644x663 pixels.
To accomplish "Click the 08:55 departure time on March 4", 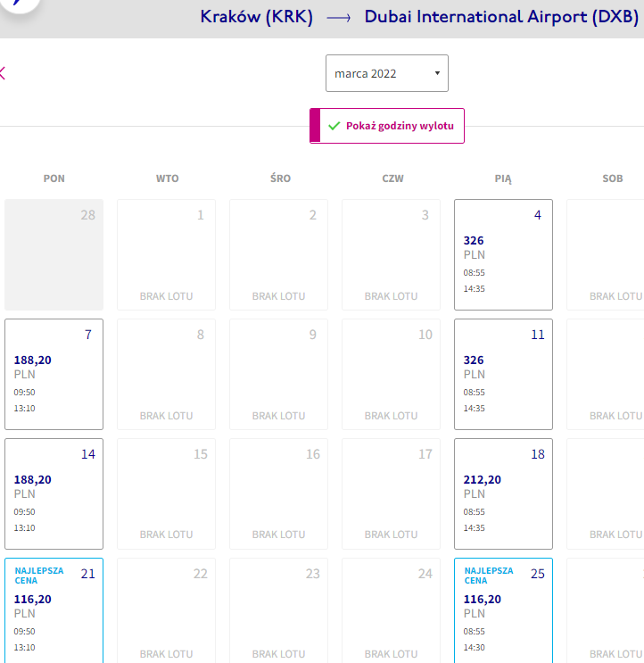I will (x=474, y=273).
